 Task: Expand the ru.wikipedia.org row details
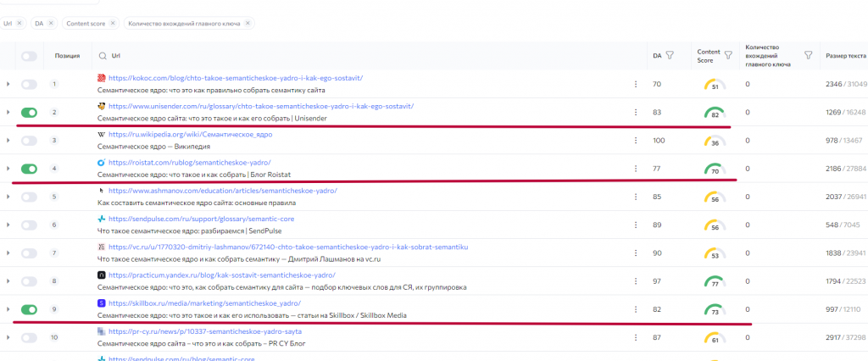(x=8, y=140)
